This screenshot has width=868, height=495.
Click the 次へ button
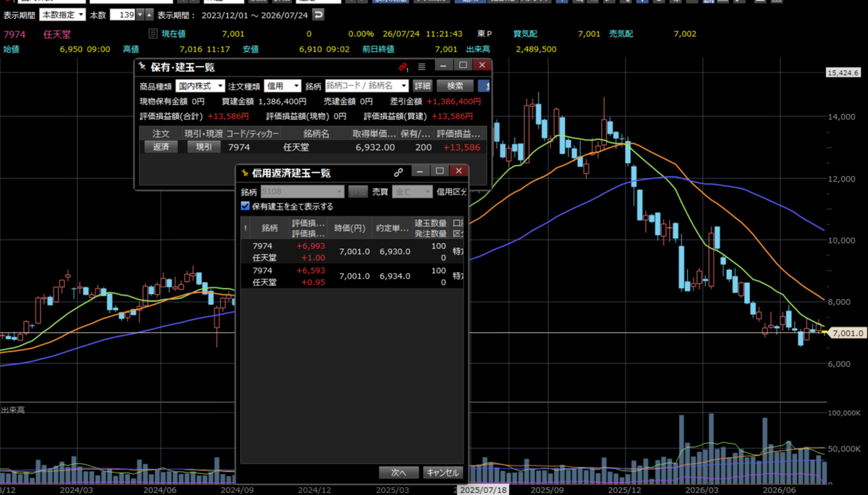[399, 473]
